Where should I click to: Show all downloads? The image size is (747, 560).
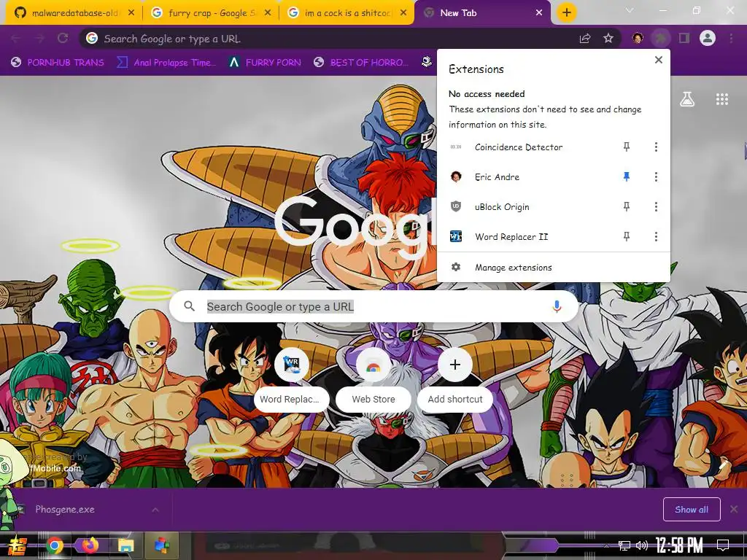(x=692, y=510)
